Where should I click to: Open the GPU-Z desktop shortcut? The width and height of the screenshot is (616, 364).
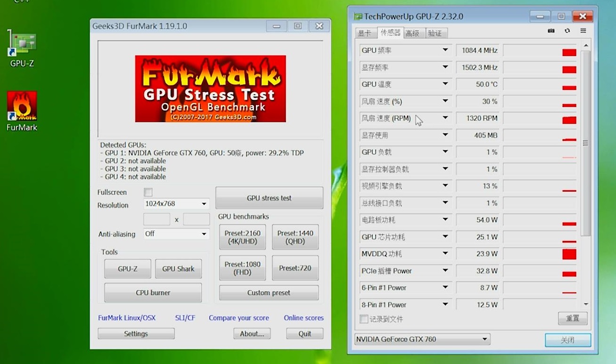(x=22, y=48)
